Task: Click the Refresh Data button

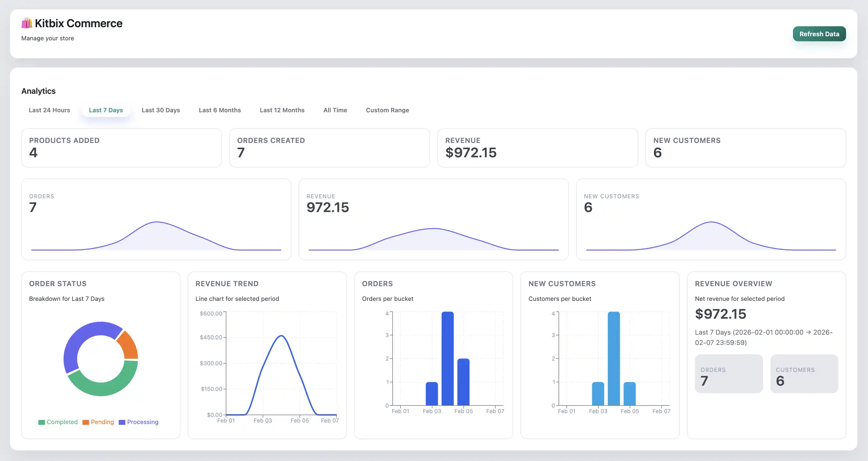Action: (819, 34)
